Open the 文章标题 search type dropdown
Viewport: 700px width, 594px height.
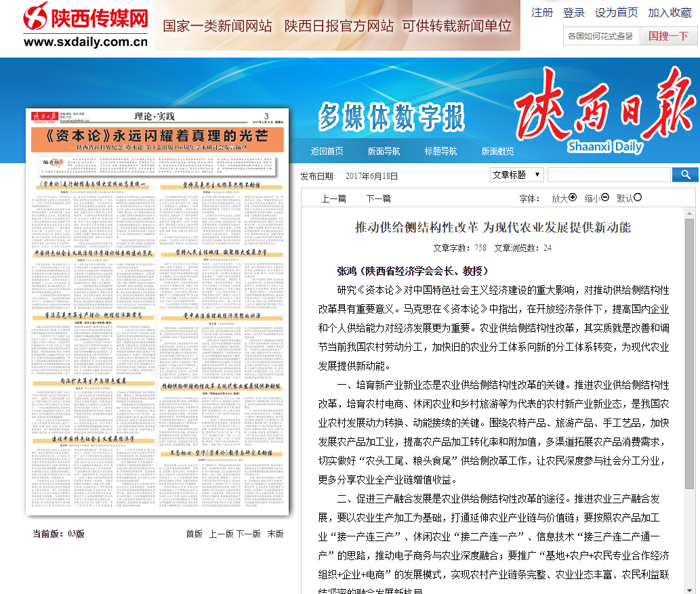click(x=516, y=175)
